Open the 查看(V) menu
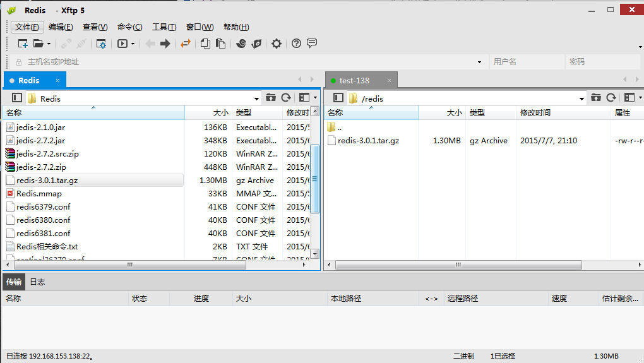 [x=95, y=27]
